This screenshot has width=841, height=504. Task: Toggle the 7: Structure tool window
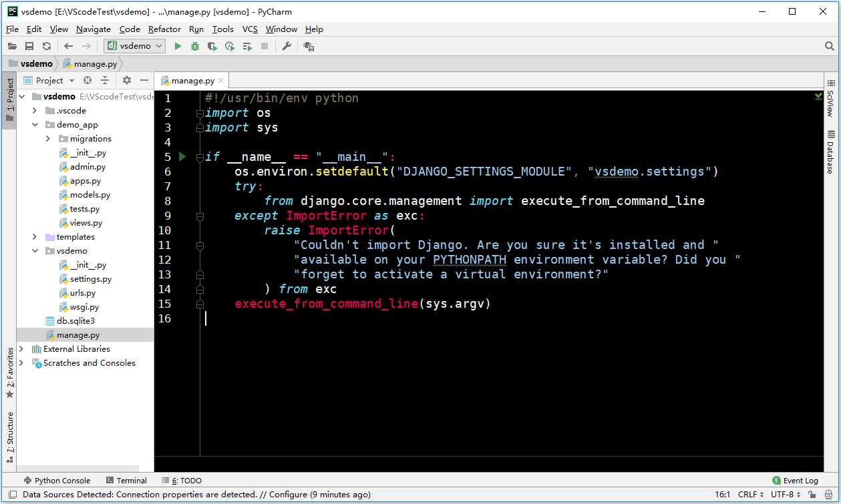coord(9,437)
